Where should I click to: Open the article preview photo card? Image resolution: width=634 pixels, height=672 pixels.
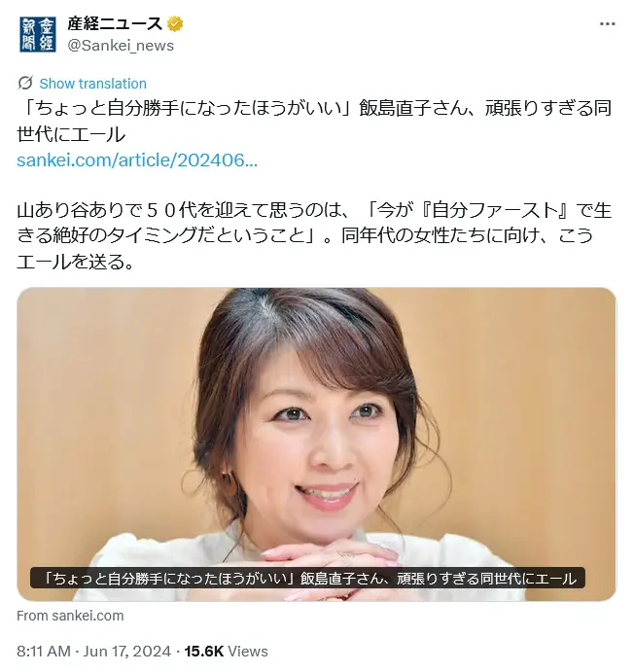tap(316, 444)
